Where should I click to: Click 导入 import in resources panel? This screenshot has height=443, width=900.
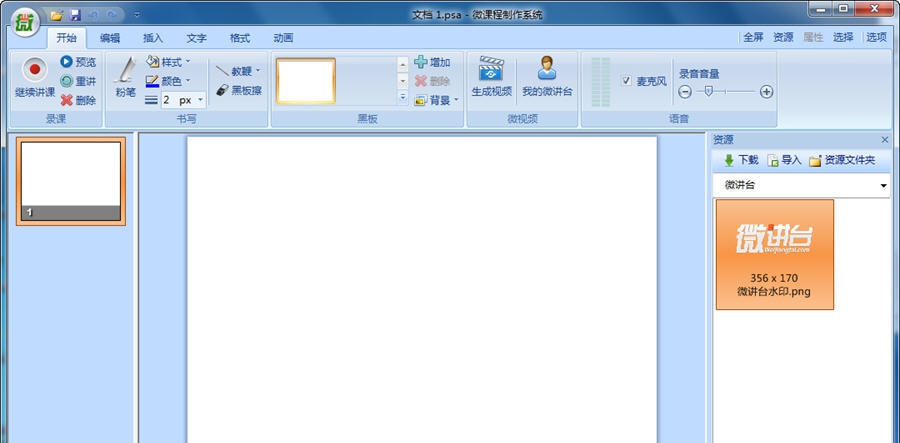pos(784,161)
